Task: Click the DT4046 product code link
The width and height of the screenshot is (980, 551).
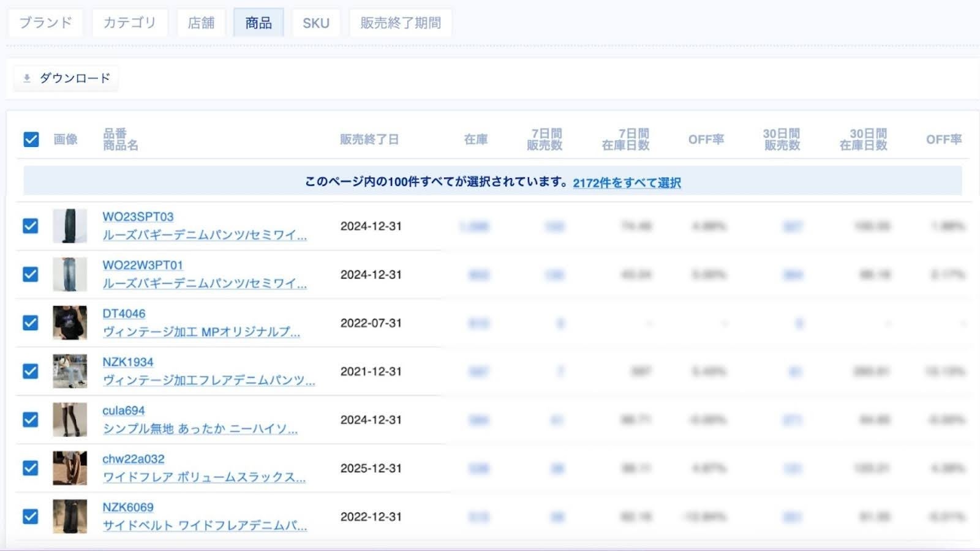Action: 124,313
